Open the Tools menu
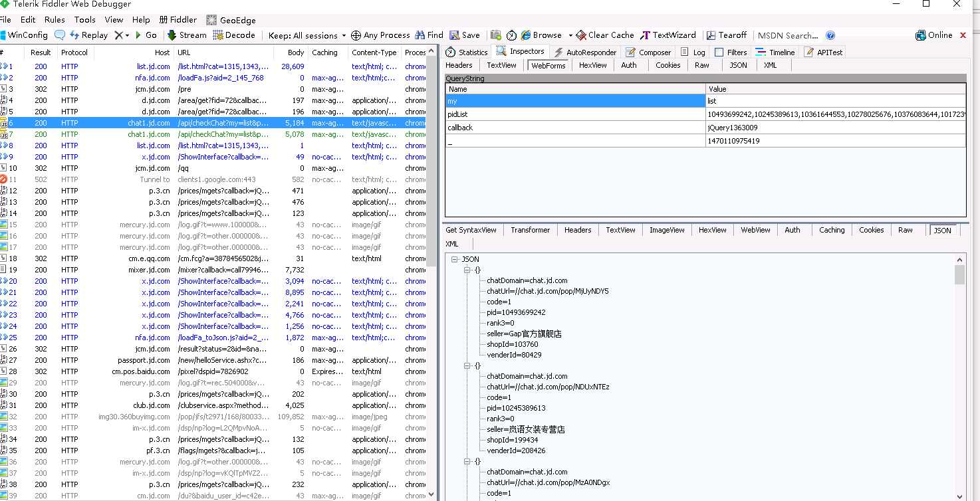This screenshot has height=501, width=980. (x=85, y=20)
